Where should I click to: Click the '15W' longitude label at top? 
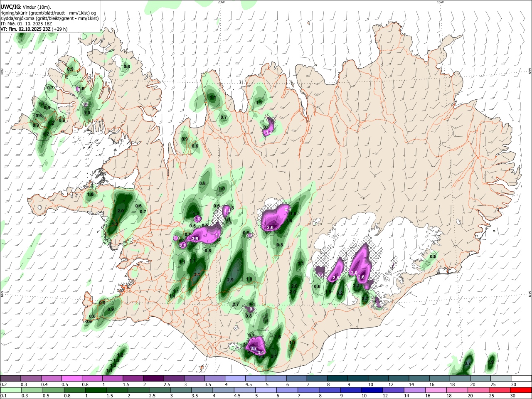point(440,2)
